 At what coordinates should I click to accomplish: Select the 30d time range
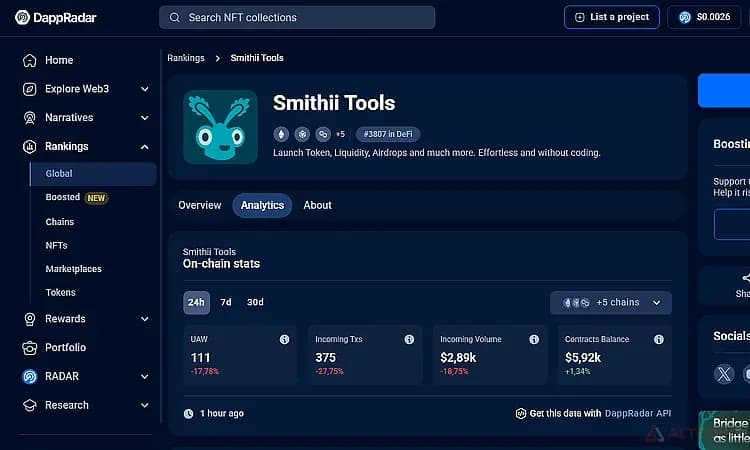click(255, 302)
